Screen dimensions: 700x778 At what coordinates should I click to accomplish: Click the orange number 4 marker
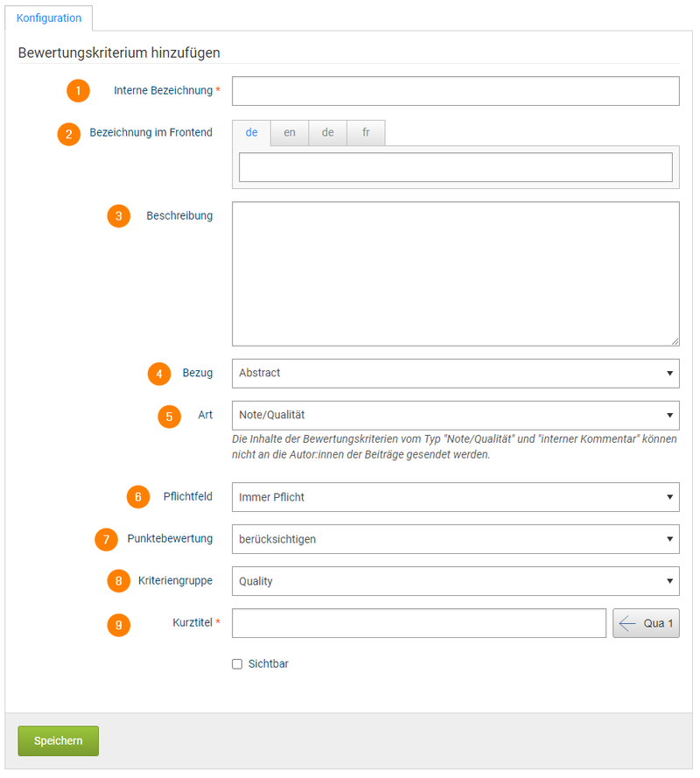(x=159, y=374)
